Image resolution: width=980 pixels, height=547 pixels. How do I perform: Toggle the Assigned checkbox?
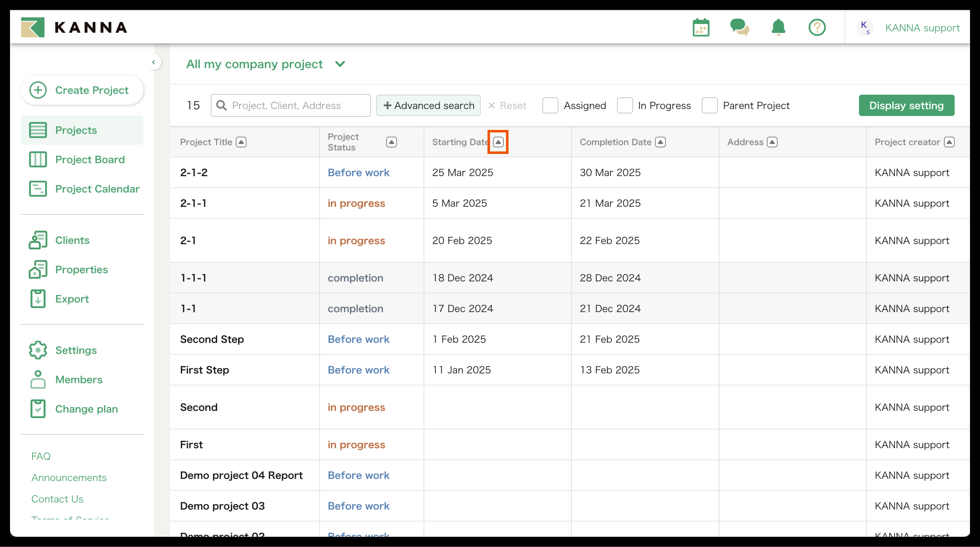[550, 105]
